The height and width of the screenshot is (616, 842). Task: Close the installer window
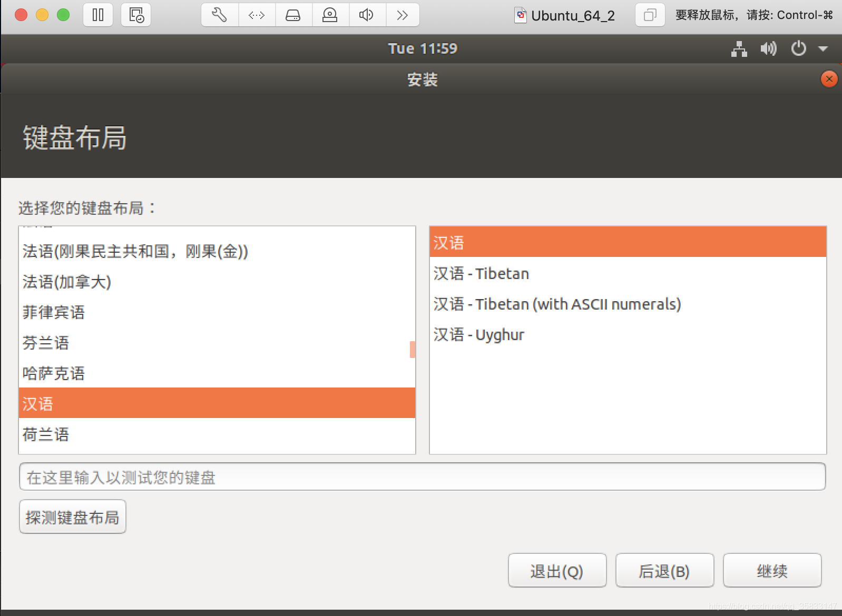[x=829, y=79]
